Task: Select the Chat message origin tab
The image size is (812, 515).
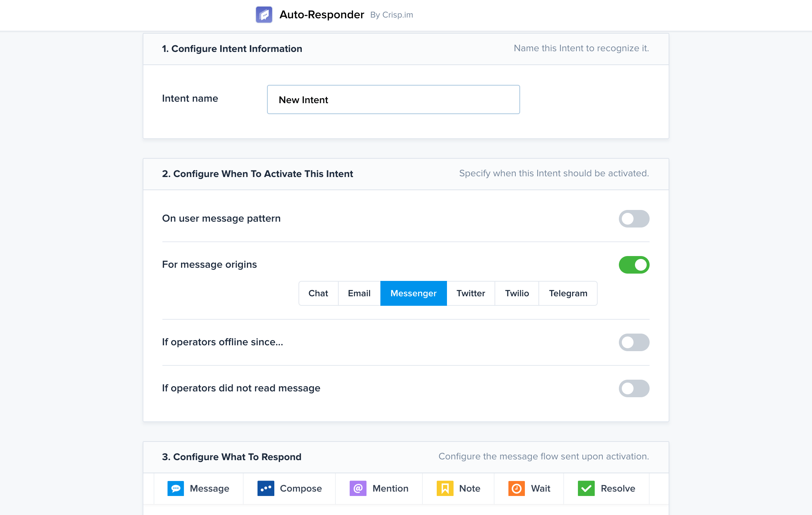Action: tap(319, 293)
